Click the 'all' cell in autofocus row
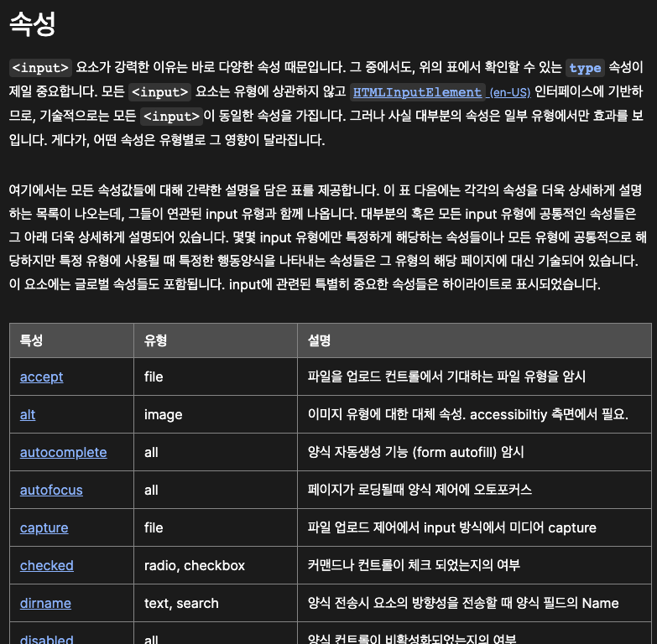Image resolution: width=657 pixels, height=644 pixels. [216, 490]
